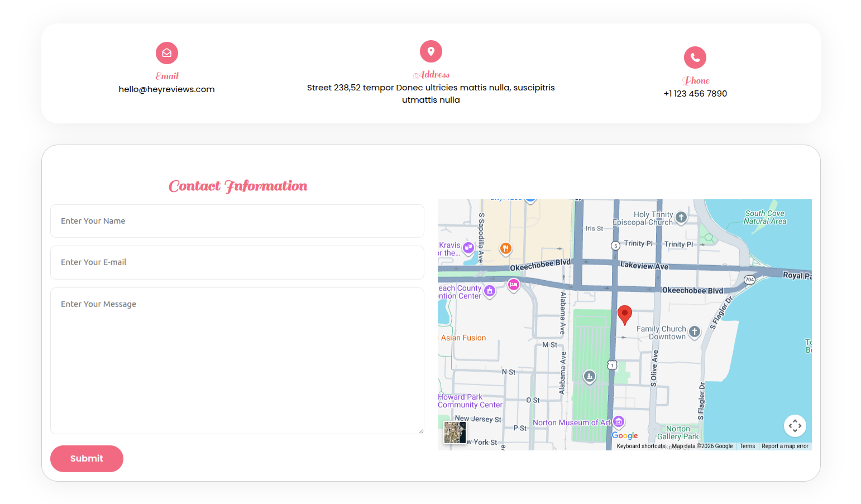The width and height of the screenshot is (861, 504).
Task: Click the pink Phone handset icon
Action: pyautogui.click(x=695, y=57)
